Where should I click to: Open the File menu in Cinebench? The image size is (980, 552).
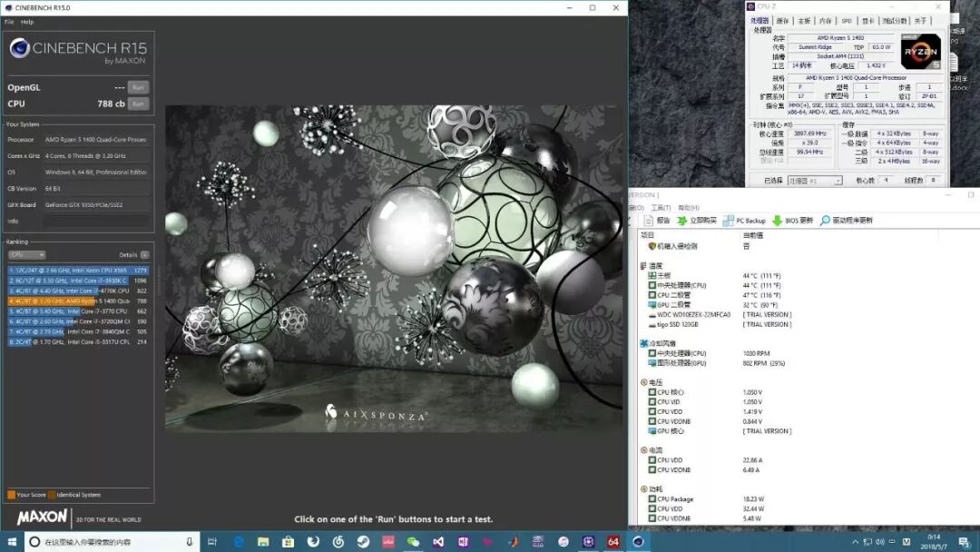9,22
